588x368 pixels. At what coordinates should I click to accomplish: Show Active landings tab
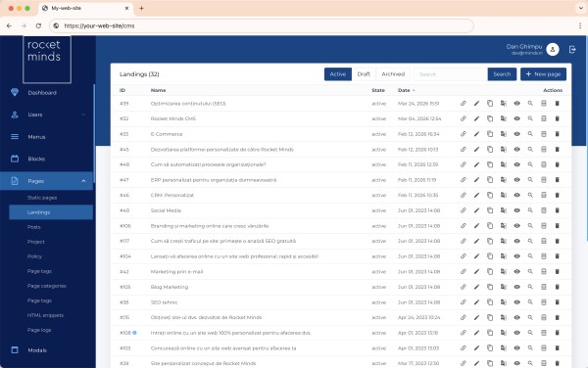pos(338,74)
